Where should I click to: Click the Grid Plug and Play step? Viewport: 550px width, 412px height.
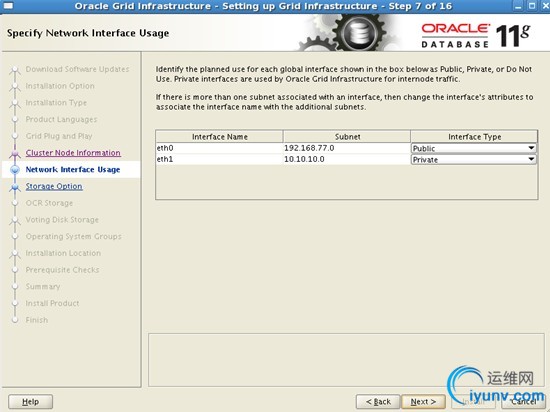pyautogui.click(x=59, y=136)
